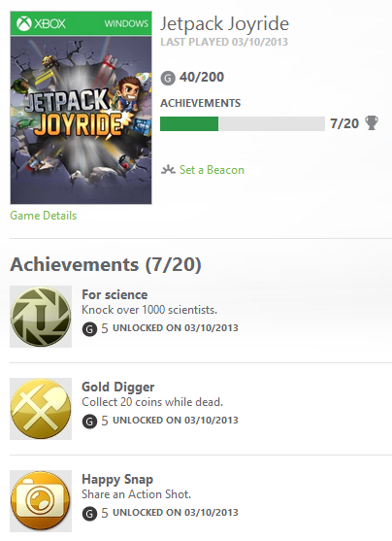Select the For science achievement title
Image resolution: width=392 pixels, height=541 pixels.
114,294
